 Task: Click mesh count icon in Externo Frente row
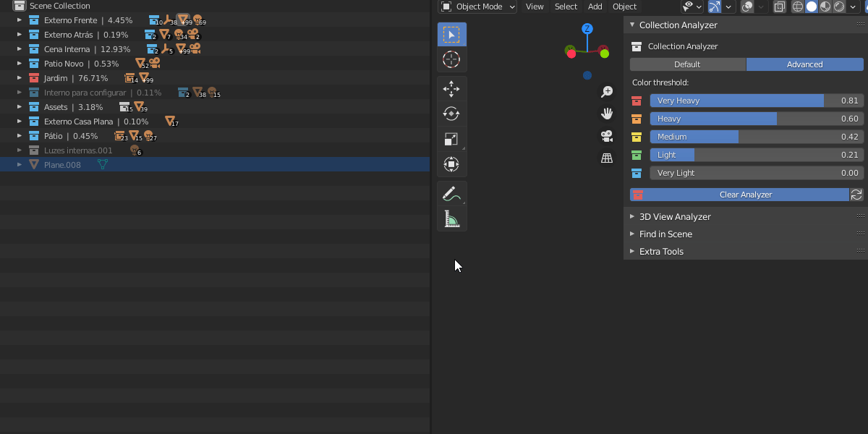(x=183, y=20)
